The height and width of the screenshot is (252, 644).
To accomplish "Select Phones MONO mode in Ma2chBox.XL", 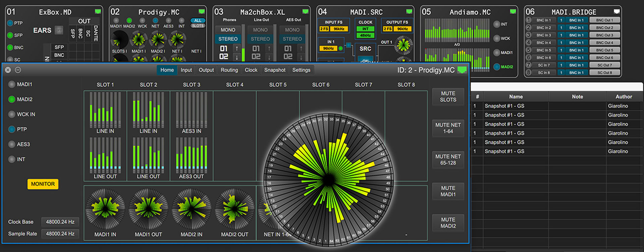I will [x=228, y=30].
